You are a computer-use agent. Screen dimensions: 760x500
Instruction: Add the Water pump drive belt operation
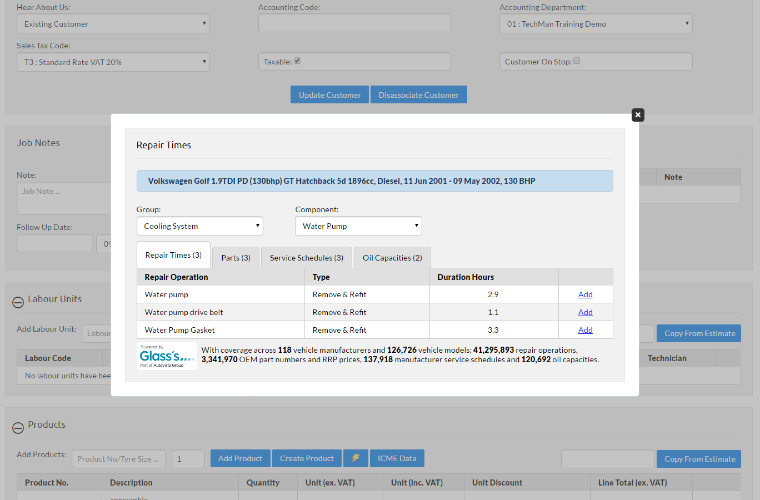coord(585,312)
